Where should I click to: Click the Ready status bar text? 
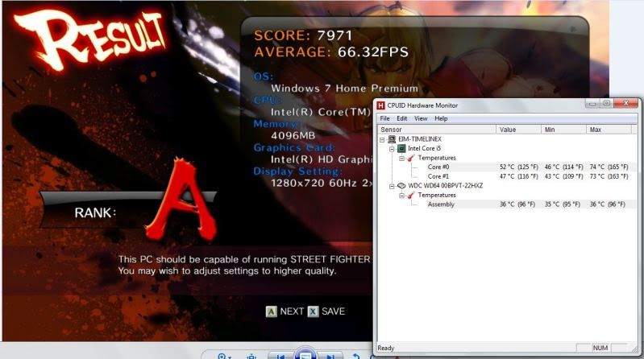tap(385, 348)
